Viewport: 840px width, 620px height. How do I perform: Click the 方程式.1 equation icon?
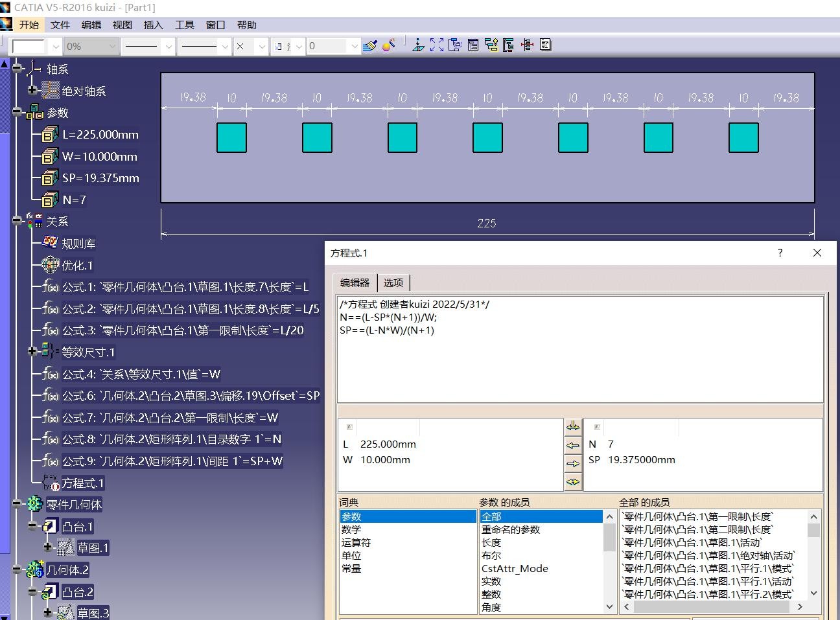click(51, 483)
